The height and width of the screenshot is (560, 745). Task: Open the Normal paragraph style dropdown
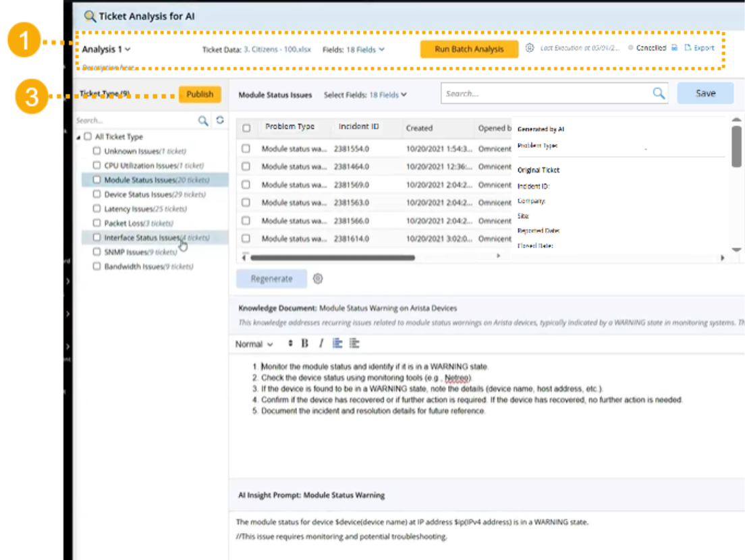click(x=254, y=344)
